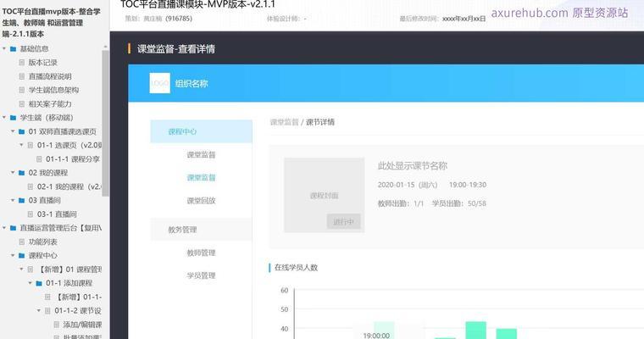This screenshot has height=339, width=644.
Task: Open the 功能列表 page in tree
Action: coord(42,242)
